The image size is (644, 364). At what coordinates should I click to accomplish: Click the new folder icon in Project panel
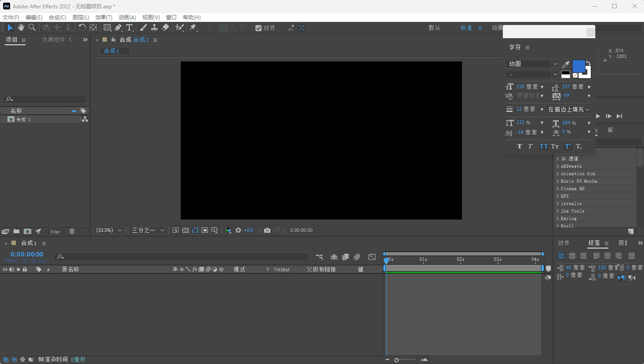click(16, 231)
